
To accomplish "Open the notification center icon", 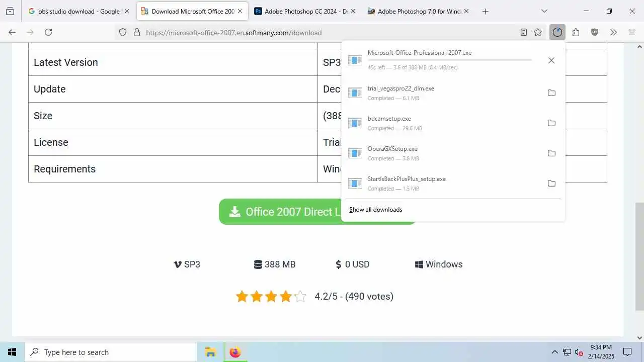I will (627, 352).
